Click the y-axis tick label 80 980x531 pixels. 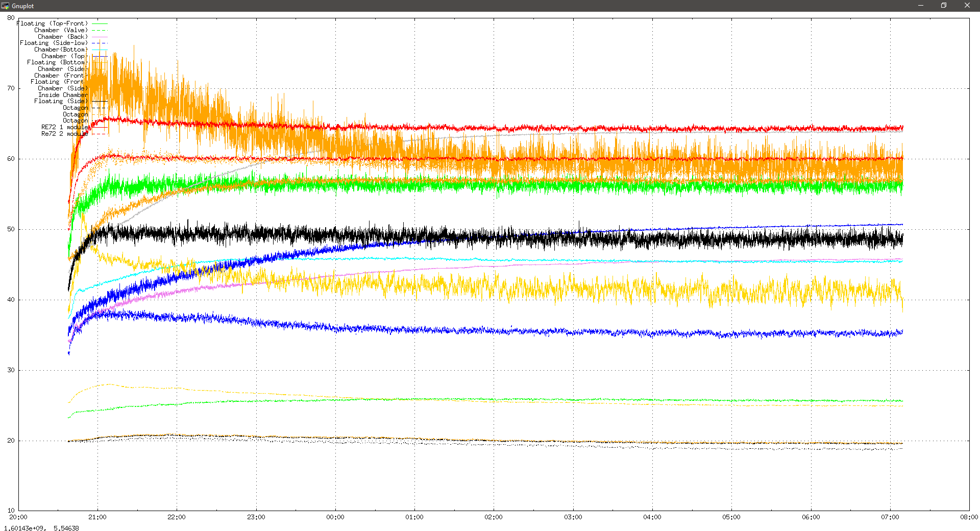(x=11, y=18)
